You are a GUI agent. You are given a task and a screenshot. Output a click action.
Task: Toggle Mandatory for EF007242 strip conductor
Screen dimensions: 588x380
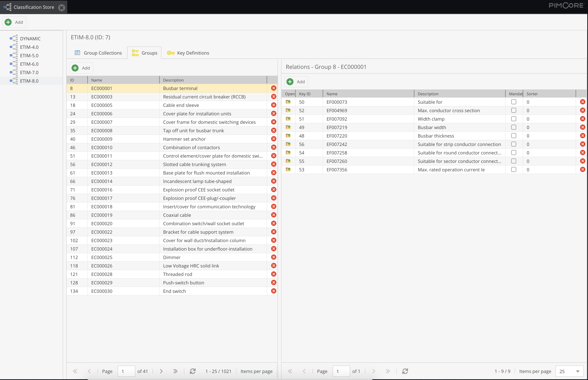point(514,144)
